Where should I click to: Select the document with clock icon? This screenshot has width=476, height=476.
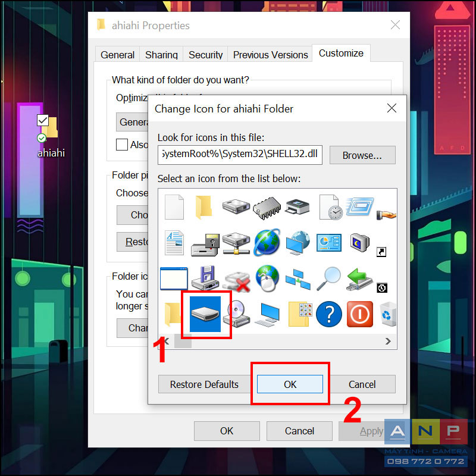click(331, 207)
